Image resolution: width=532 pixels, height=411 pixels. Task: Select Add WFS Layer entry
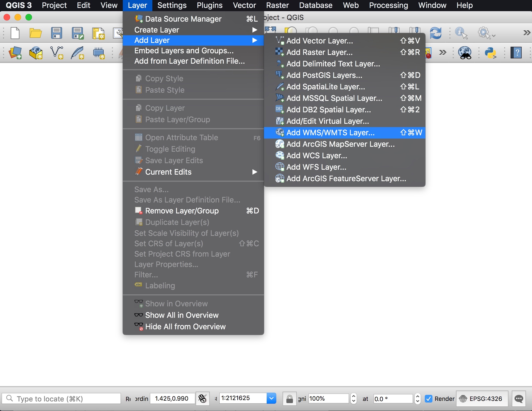pyautogui.click(x=345, y=167)
